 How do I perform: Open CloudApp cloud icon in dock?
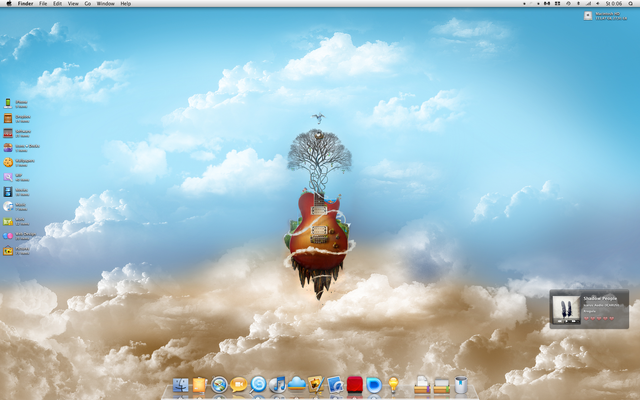tap(297, 384)
